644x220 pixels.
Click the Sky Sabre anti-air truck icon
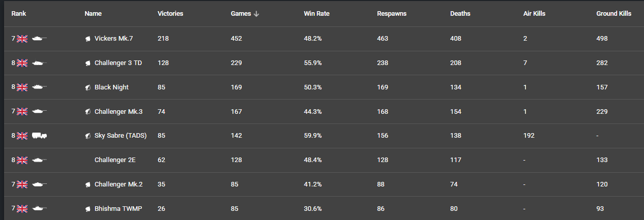tap(39, 136)
